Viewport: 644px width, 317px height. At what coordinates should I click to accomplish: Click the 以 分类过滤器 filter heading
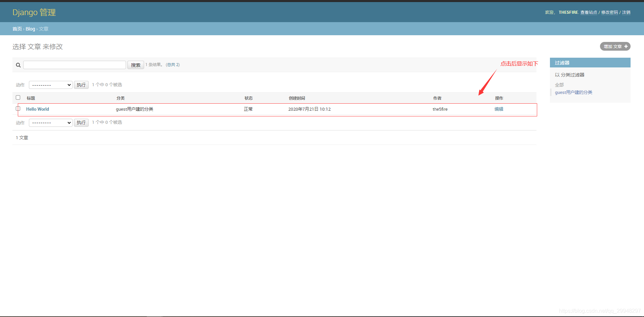(x=570, y=75)
